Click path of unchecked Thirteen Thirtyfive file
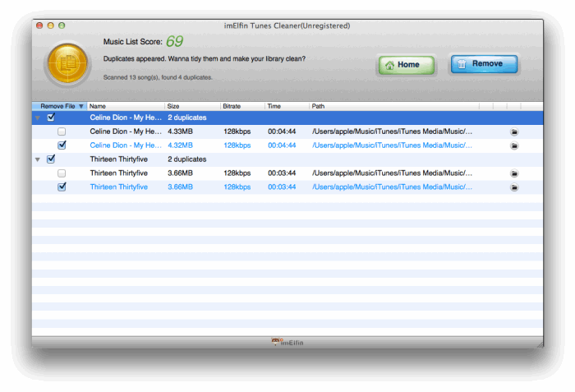This screenshot has height=392, width=575. coord(392,173)
